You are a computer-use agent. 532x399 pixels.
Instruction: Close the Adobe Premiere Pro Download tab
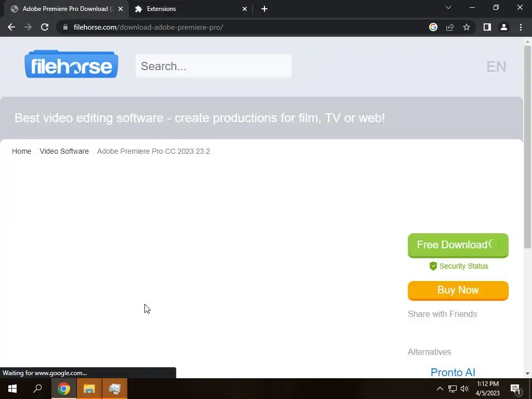point(121,9)
